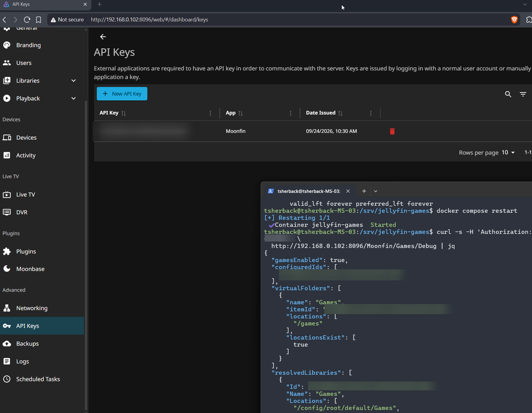
Task: Expand the Libraries submenu in the sidebar
Action: (73, 81)
